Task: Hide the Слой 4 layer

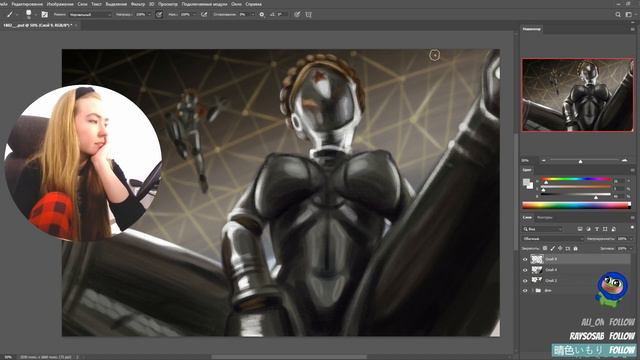Action: pos(525,270)
